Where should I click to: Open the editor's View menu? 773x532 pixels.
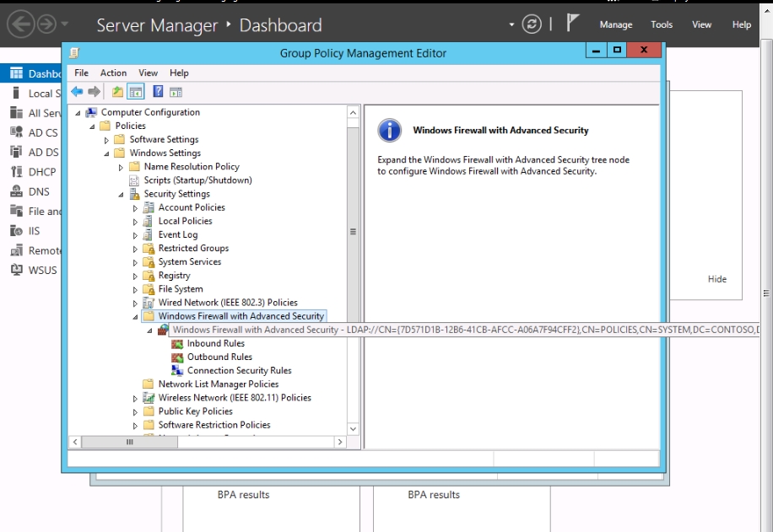coord(148,73)
